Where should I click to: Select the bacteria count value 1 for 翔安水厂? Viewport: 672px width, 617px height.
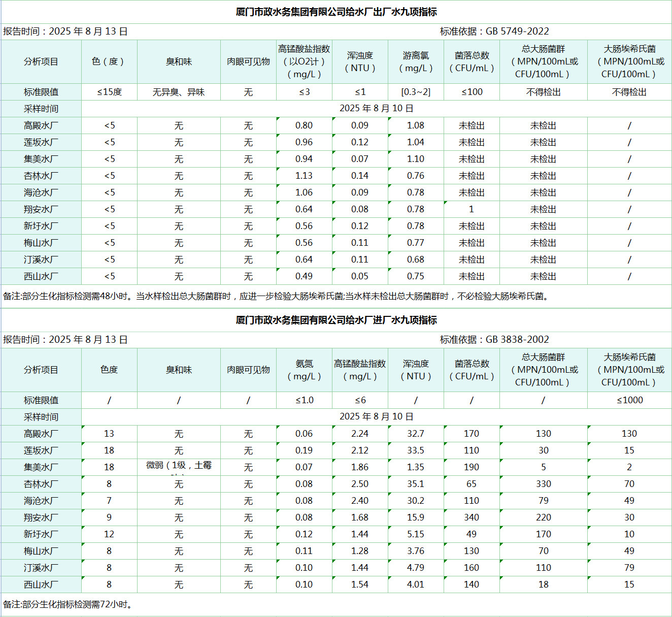coord(472,209)
